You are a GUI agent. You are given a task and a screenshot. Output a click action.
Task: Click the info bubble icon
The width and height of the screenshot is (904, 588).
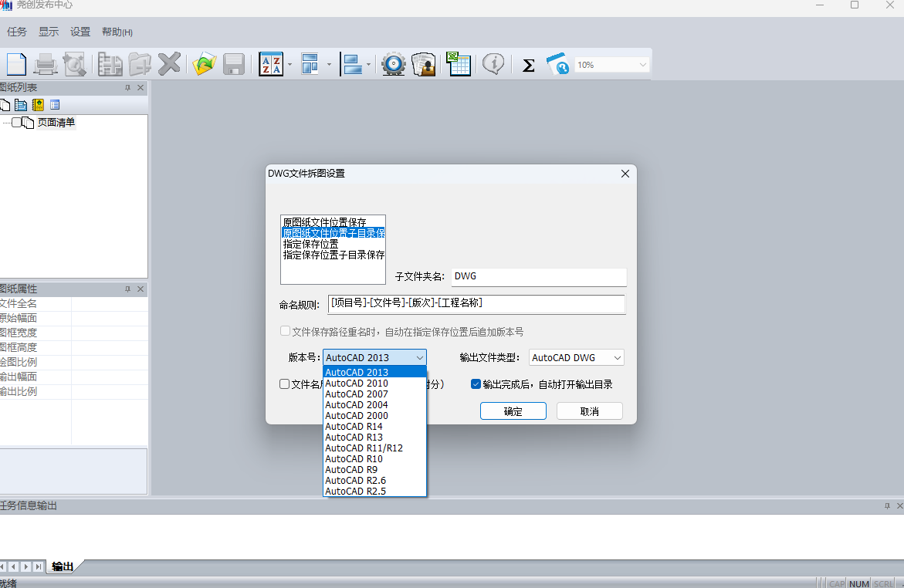click(x=493, y=64)
